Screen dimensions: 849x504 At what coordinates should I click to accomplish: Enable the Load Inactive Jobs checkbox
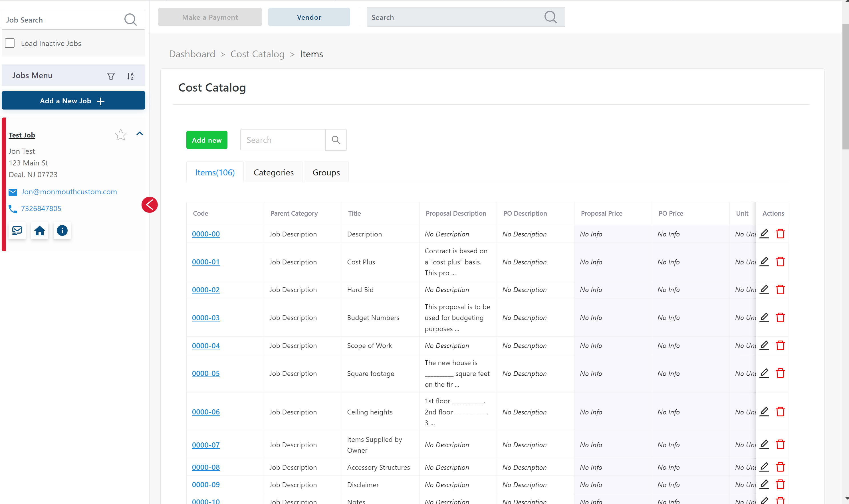(x=10, y=43)
